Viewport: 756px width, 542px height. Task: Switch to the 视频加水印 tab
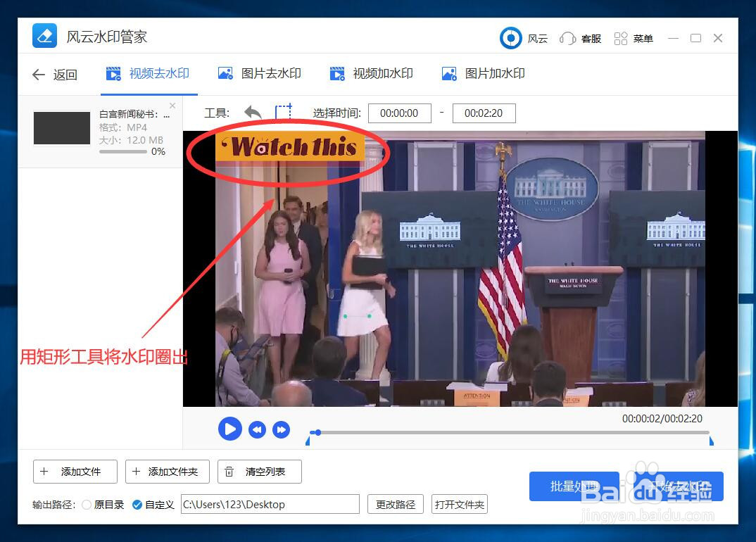tap(372, 73)
